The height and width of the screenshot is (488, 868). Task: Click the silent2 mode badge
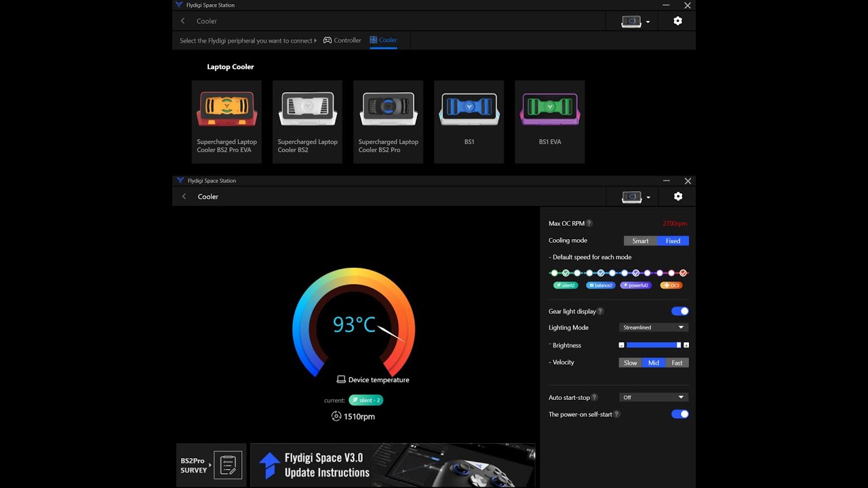(565, 285)
